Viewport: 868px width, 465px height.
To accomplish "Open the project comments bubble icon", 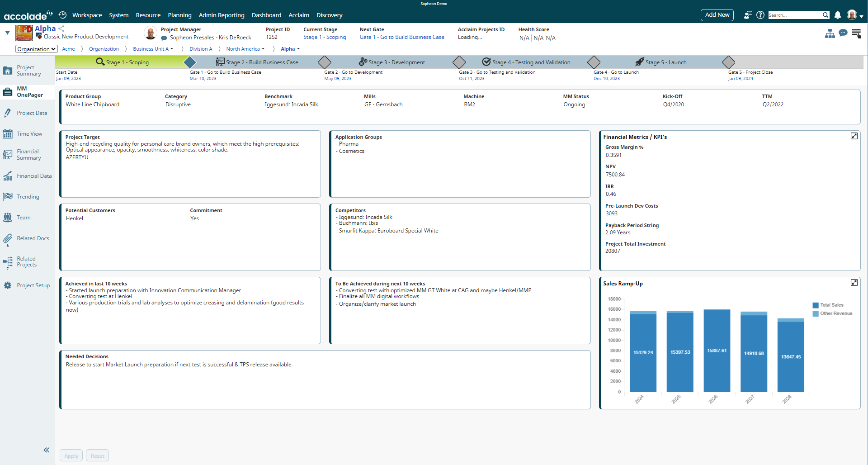I will (x=844, y=33).
